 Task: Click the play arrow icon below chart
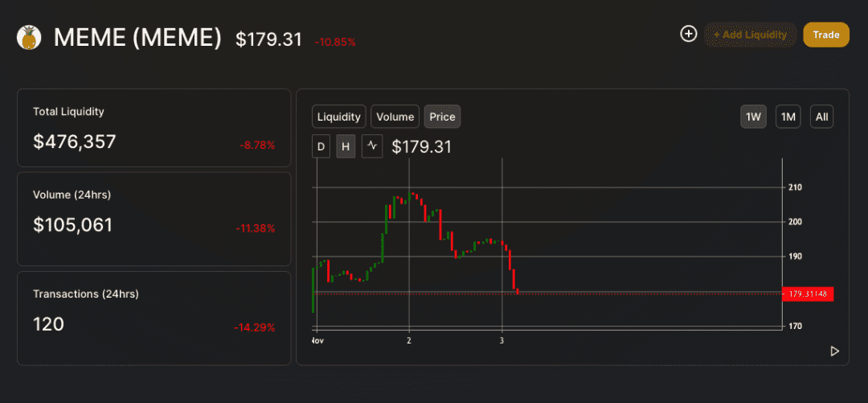click(x=835, y=351)
